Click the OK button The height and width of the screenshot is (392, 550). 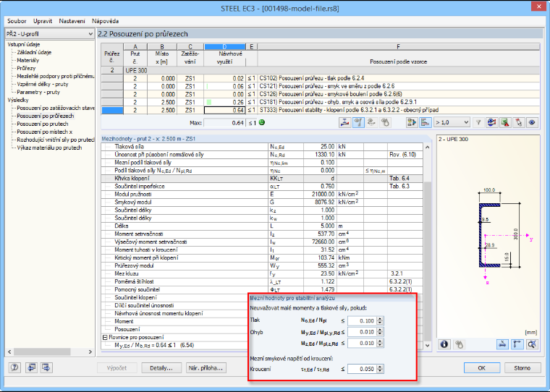point(482,368)
